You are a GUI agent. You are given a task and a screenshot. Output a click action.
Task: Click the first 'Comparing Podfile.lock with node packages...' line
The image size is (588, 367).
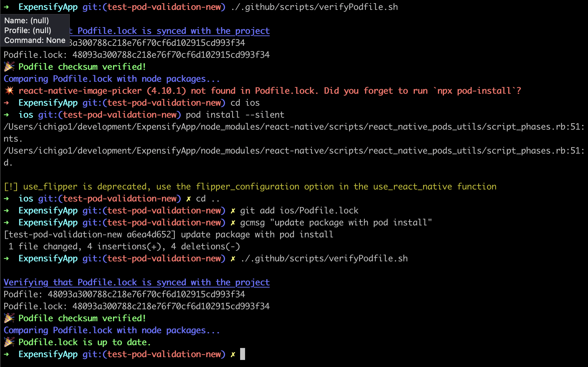click(x=112, y=79)
